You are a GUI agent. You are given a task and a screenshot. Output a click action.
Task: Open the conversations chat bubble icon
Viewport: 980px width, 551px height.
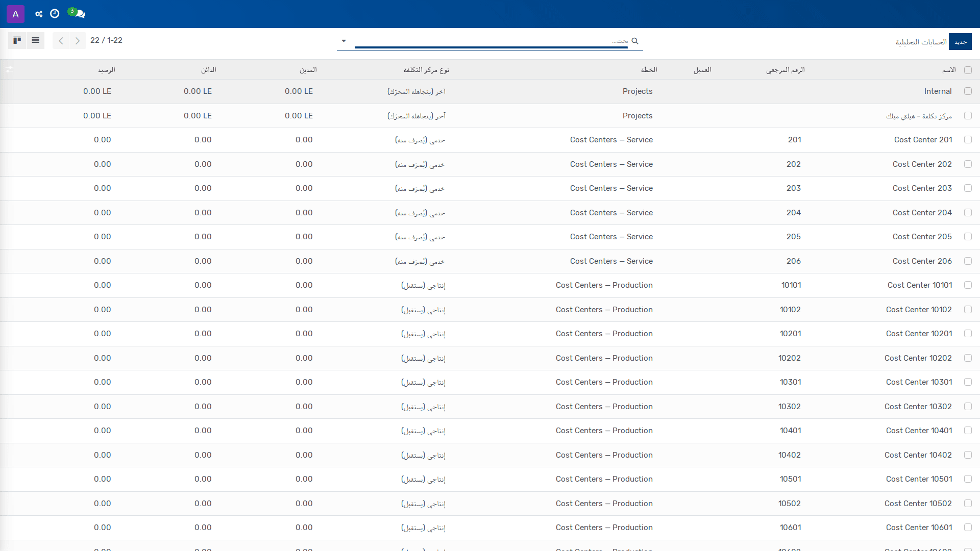click(x=78, y=13)
